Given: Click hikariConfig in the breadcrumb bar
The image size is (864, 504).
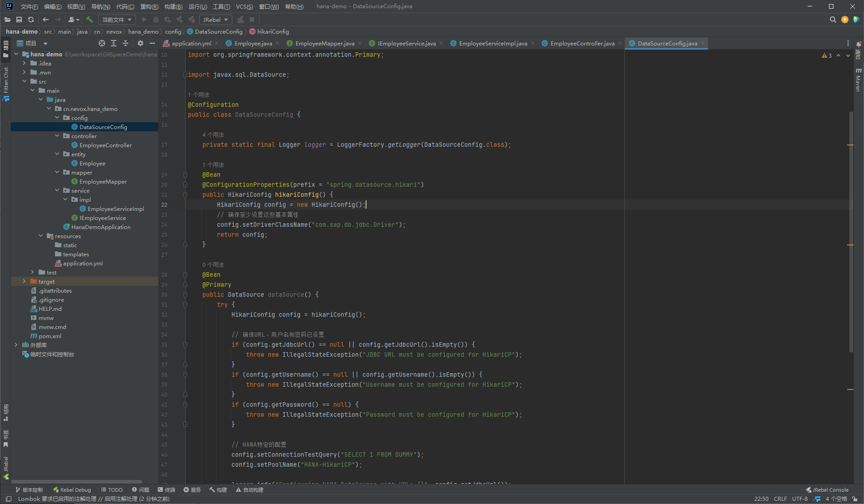Looking at the screenshot, I should (273, 31).
